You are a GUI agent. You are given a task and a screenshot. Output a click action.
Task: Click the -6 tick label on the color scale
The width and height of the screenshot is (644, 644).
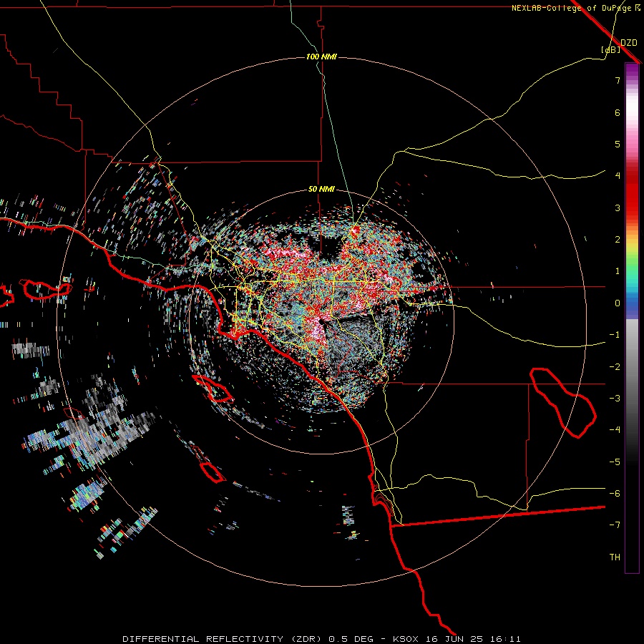tap(615, 494)
